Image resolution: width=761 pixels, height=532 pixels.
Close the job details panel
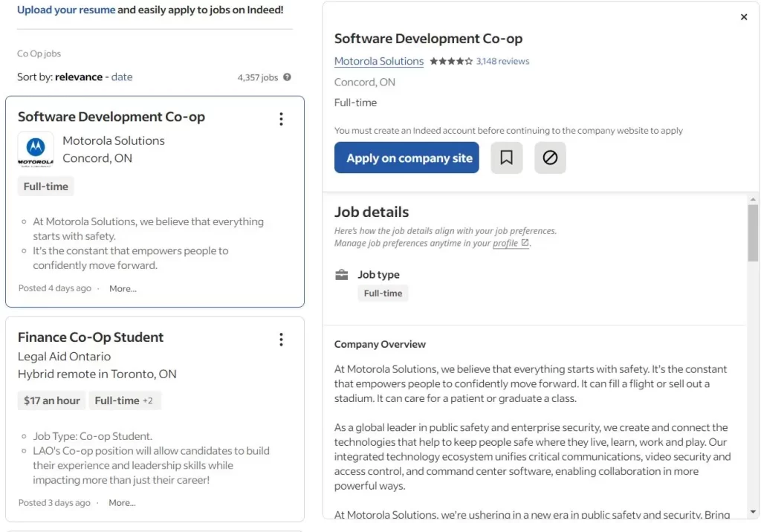(x=743, y=17)
